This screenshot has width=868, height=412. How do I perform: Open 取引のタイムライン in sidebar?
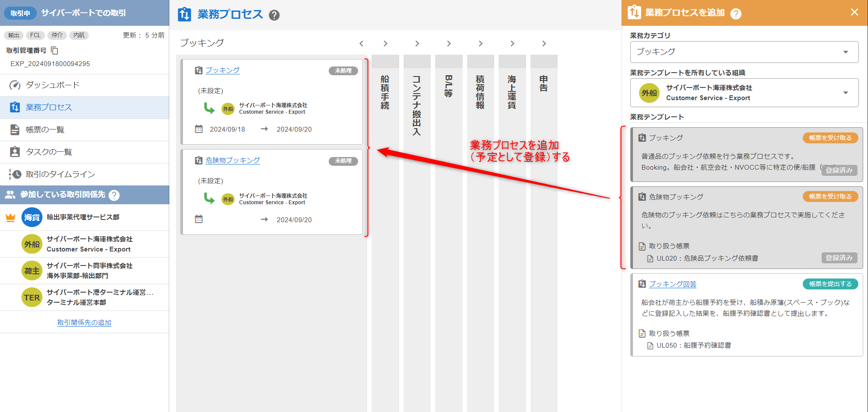point(60,175)
